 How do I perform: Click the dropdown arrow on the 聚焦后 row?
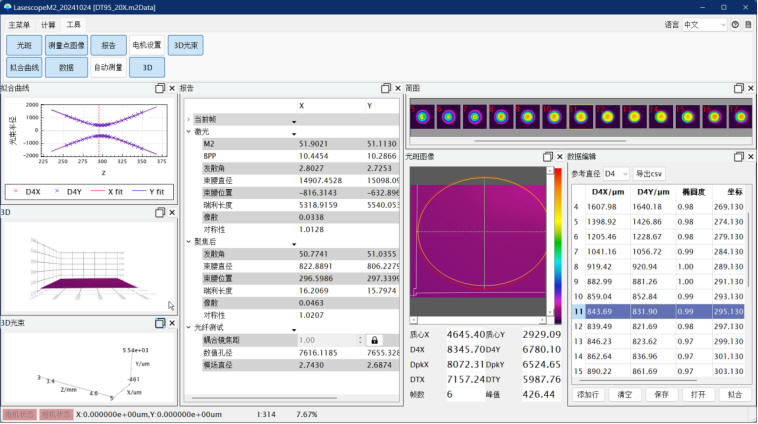[x=294, y=244]
